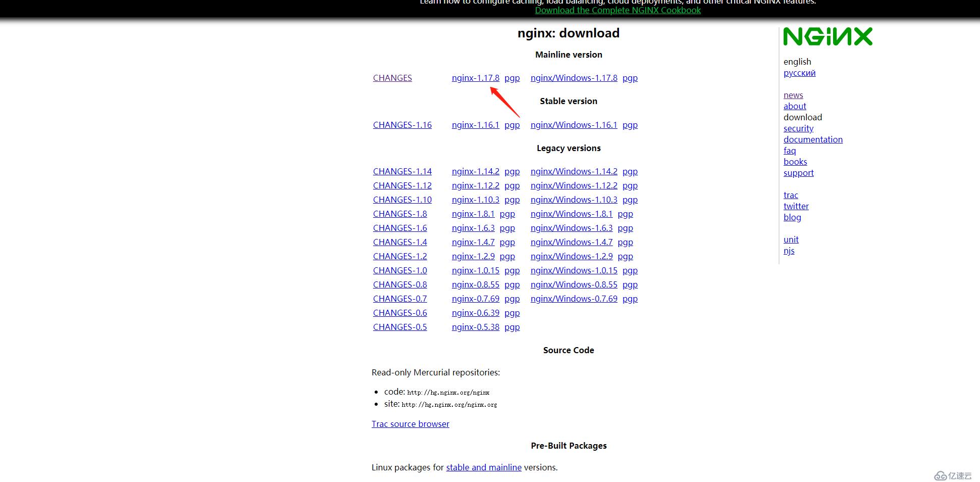980x482 pixels.
Task: Open CHANGES-0.5 link
Action: coord(400,327)
